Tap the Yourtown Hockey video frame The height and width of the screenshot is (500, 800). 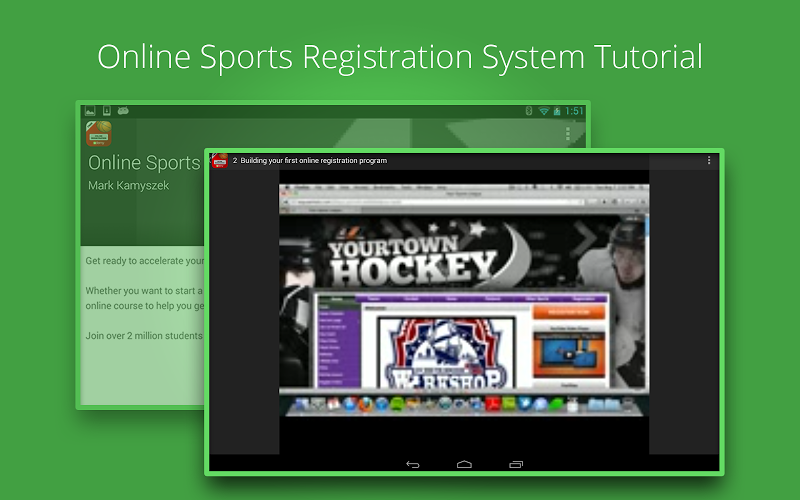pyautogui.click(x=464, y=300)
